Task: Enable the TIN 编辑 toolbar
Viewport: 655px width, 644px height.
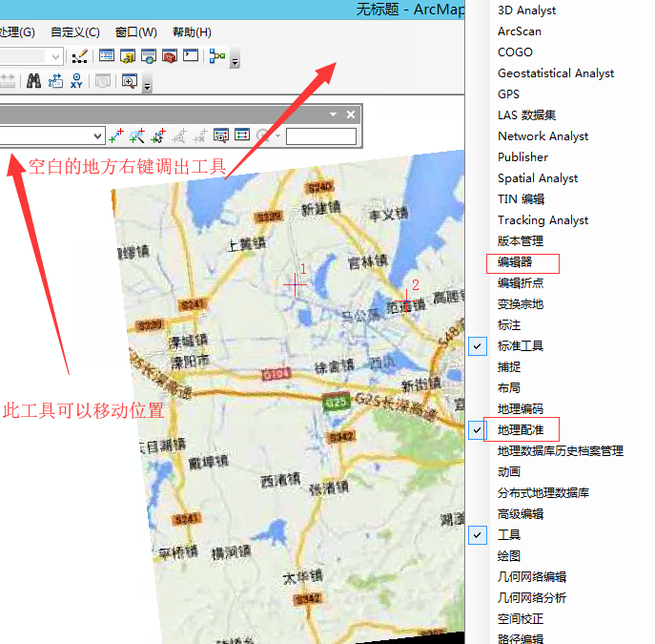Action: (521, 199)
